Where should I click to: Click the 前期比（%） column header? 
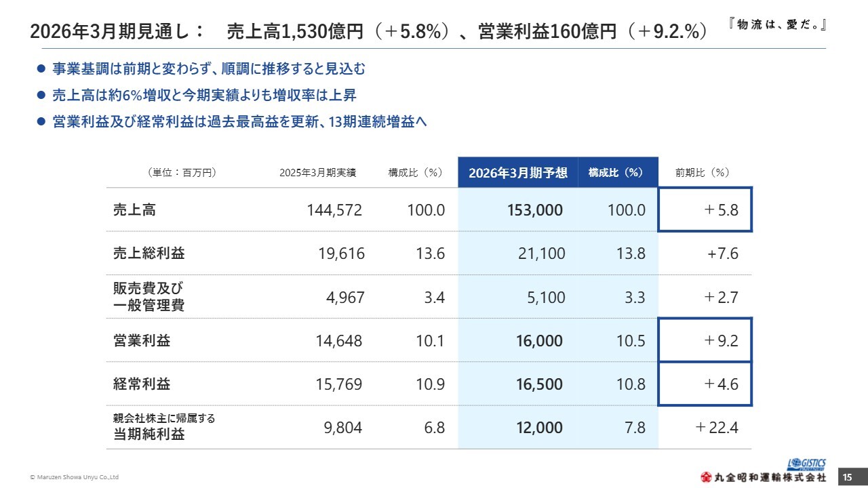click(x=702, y=173)
